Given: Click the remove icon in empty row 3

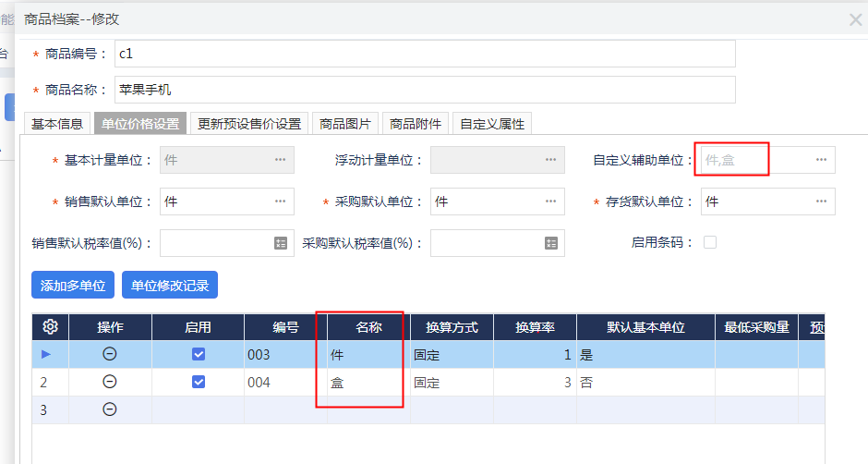Looking at the screenshot, I should pos(110,409).
